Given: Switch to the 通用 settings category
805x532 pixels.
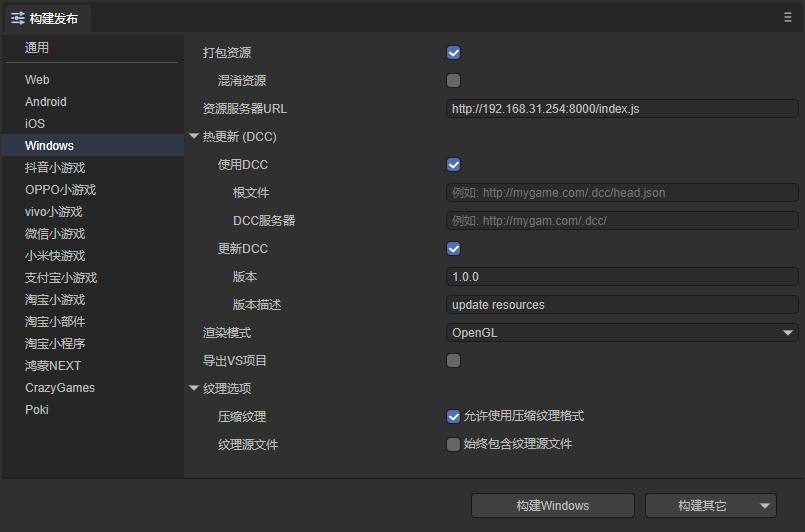Looking at the screenshot, I should (37, 48).
